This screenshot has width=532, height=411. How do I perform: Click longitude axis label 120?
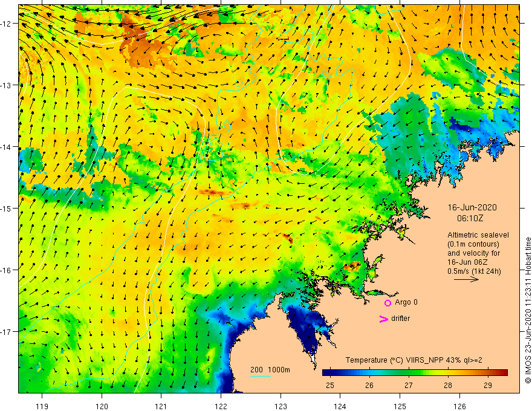point(102,406)
